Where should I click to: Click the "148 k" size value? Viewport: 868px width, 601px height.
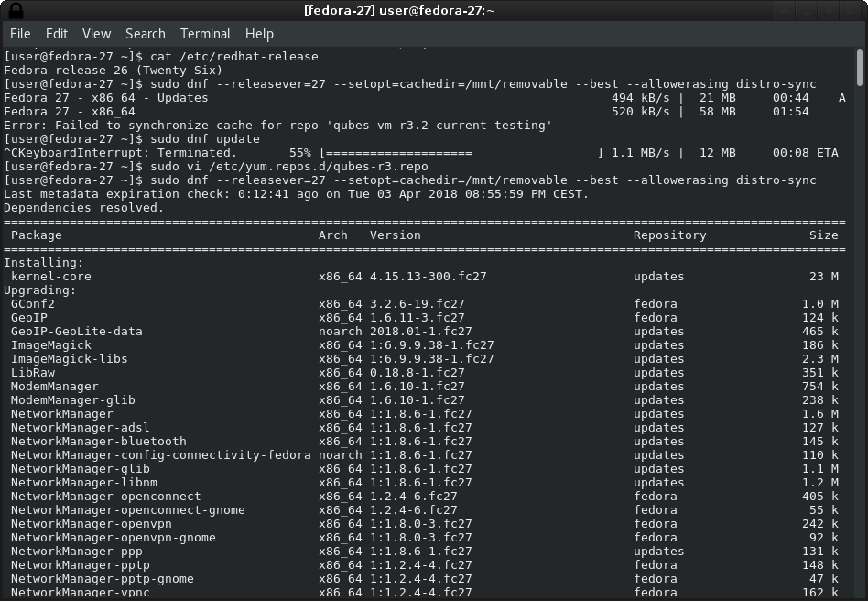(x=819, y=565)
